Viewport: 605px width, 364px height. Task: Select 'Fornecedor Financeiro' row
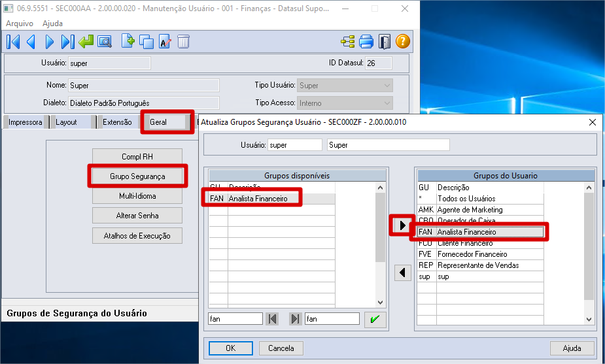coord(481,254)
